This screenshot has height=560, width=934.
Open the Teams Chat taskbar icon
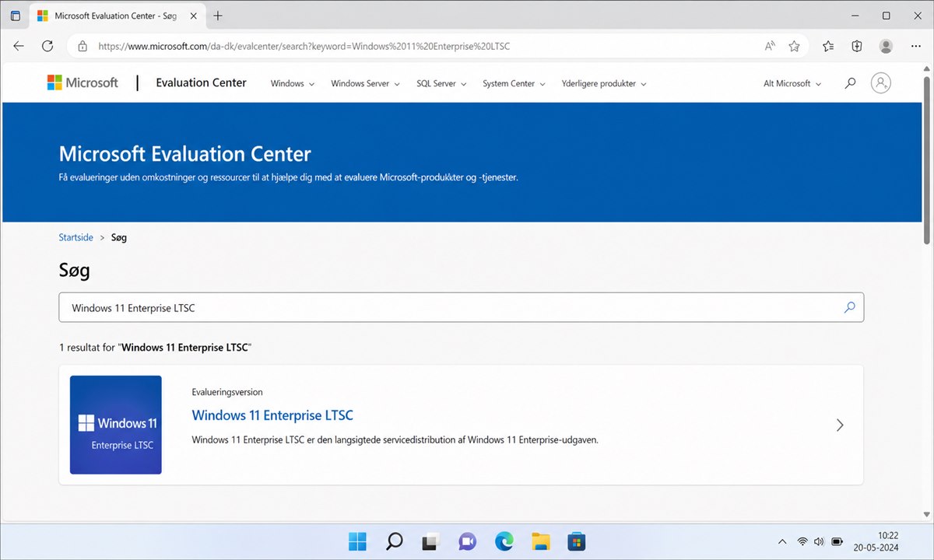[x=467, y=541]
